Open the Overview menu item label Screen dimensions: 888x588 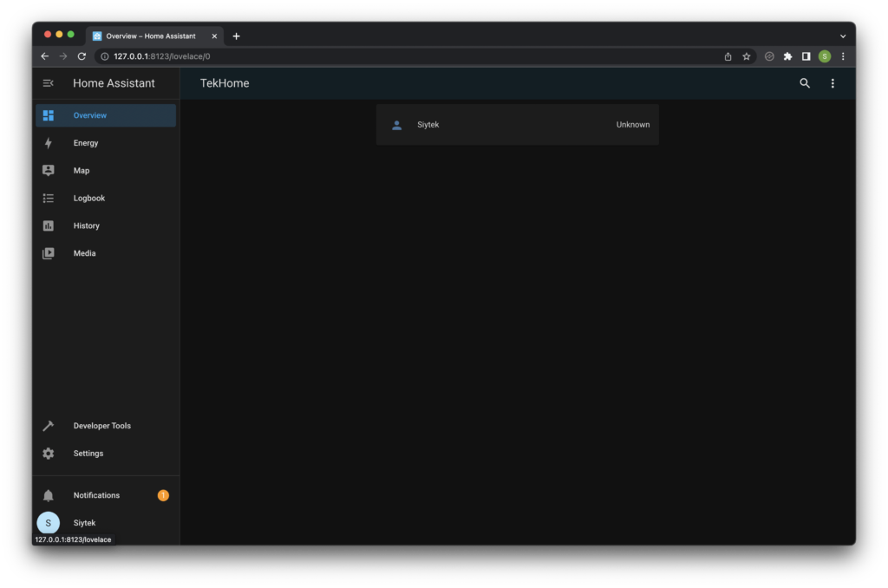[89, 115]
